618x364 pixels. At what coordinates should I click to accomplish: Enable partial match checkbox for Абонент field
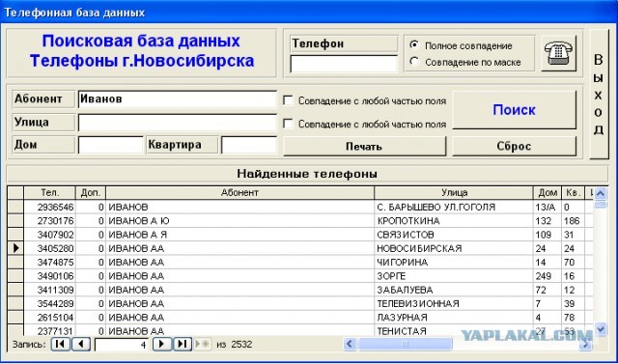(288, 100)
